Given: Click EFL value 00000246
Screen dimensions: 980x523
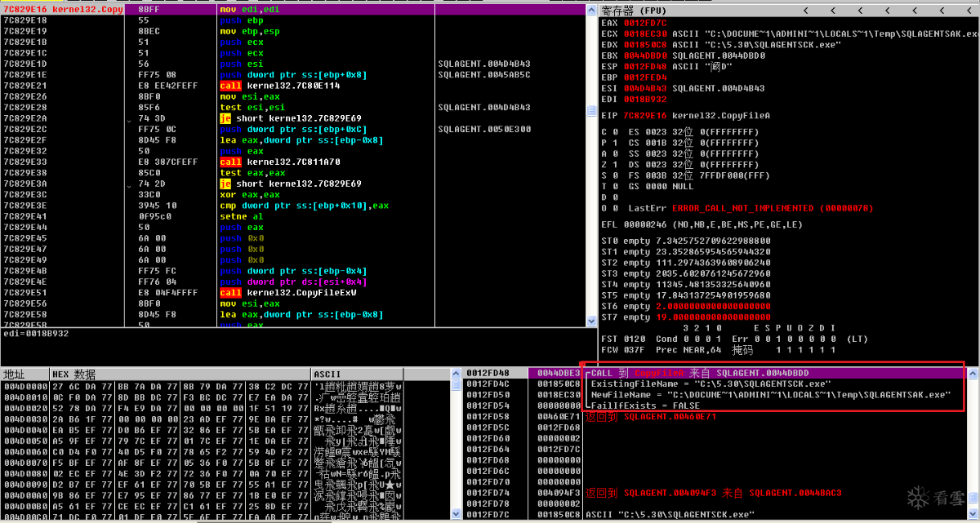Looking at the screenshot, I should 645,224.
